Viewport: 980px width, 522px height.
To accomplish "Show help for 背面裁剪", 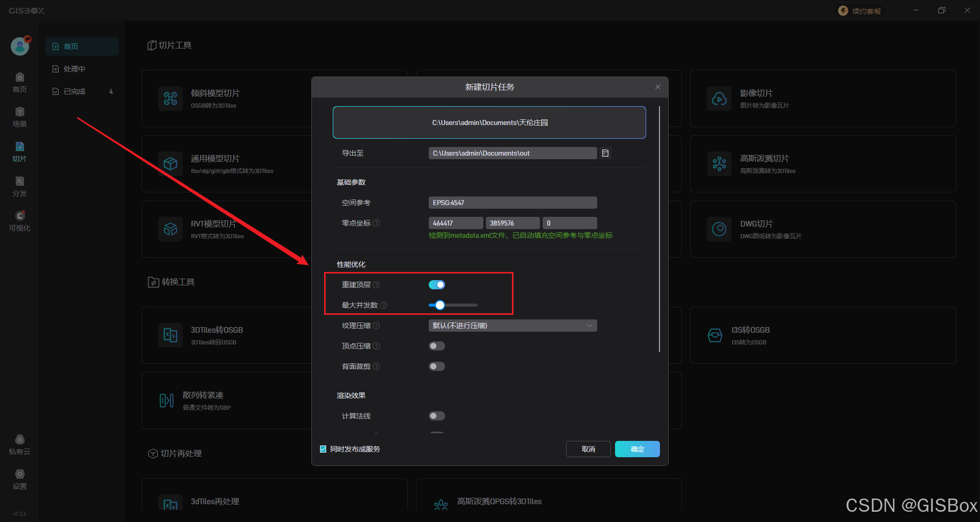I will point(376,366).
